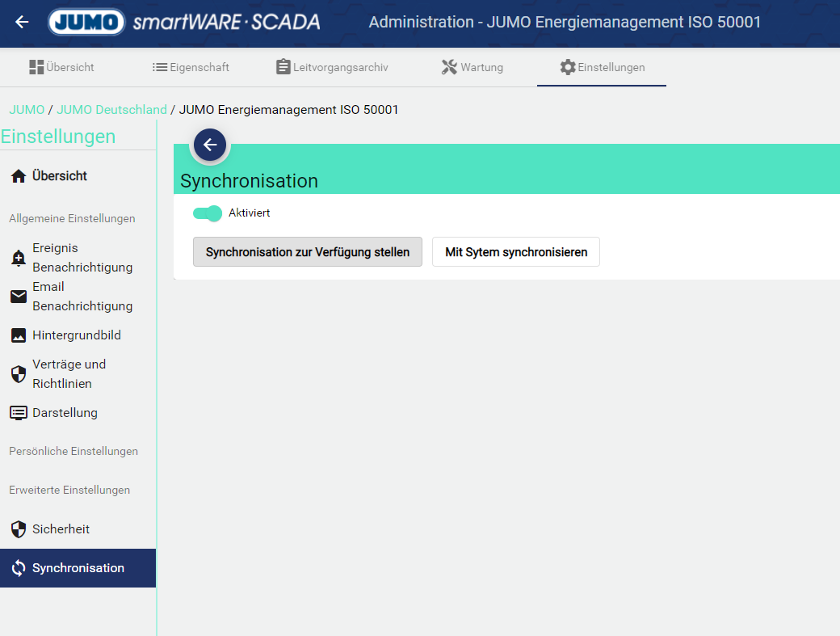Switch to the Eigenschaft tab
Screen dimensions: 840x636
tap(191, 67)
